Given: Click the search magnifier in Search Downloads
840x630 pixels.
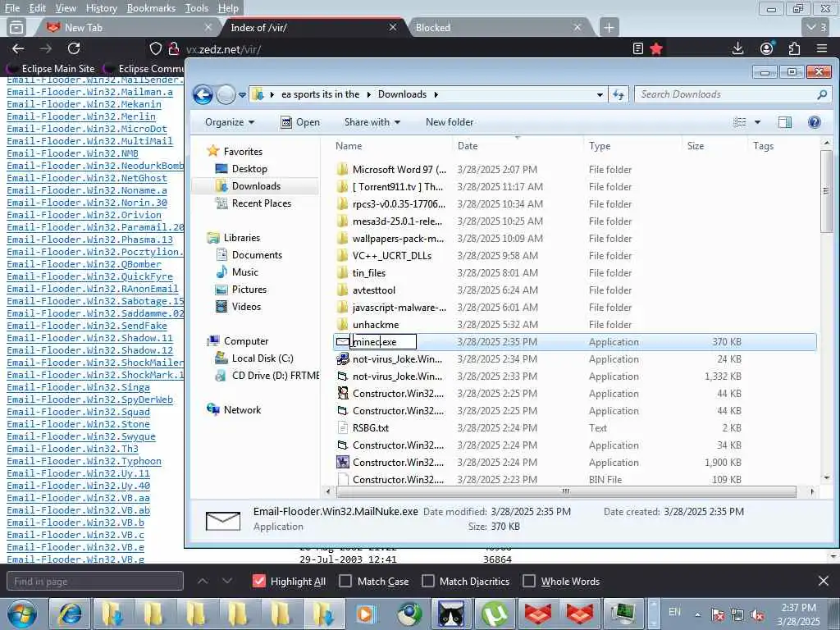Looking at the screenshot, I should pos(822,95).
